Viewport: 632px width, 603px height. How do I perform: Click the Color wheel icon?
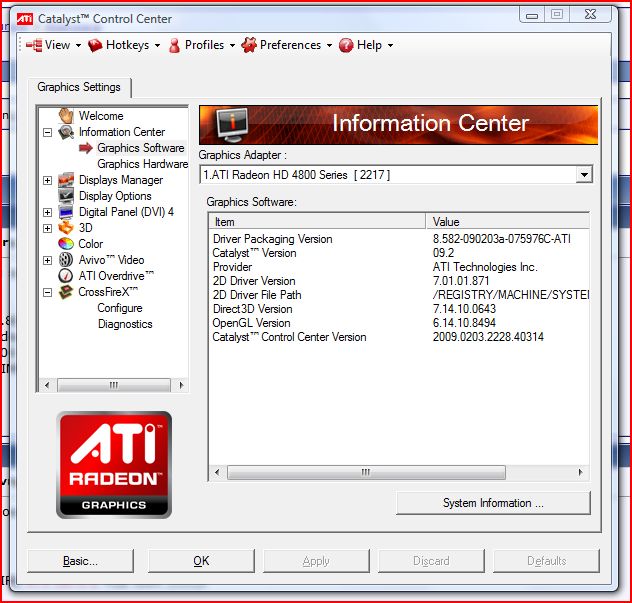pyautogui.click(x=66, y=244)
